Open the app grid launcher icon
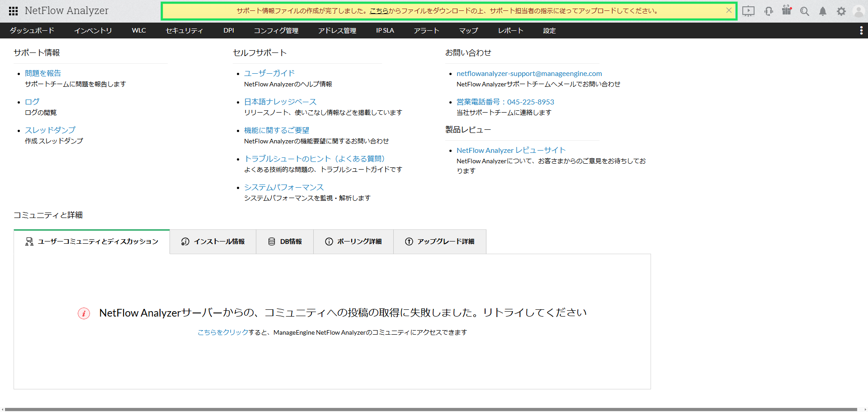Image resolution: width=868 pixels, height=412 pixels. [x=14, y=11]
